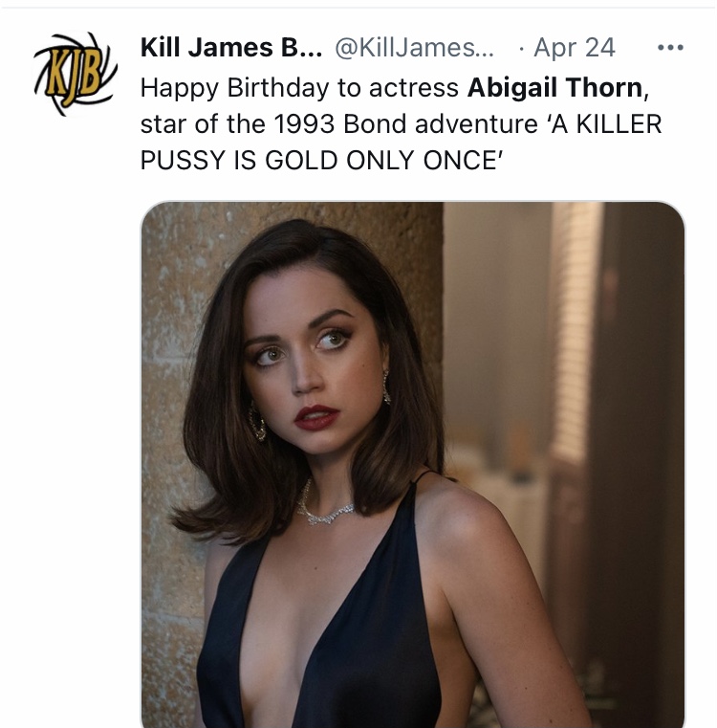Click the 'GOLD ONLY ONCE' title text
Screen dimensions: 717x728
click(x=384, y=161)
